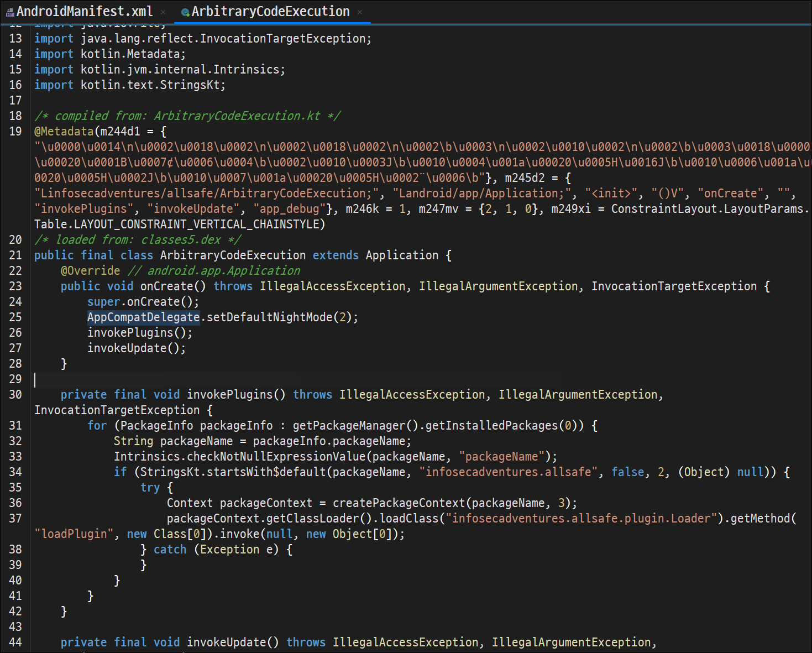This screenshot has width=812, height=653.
Task: Close the ArbitraryCodeExecution tab
Action: 360,12
